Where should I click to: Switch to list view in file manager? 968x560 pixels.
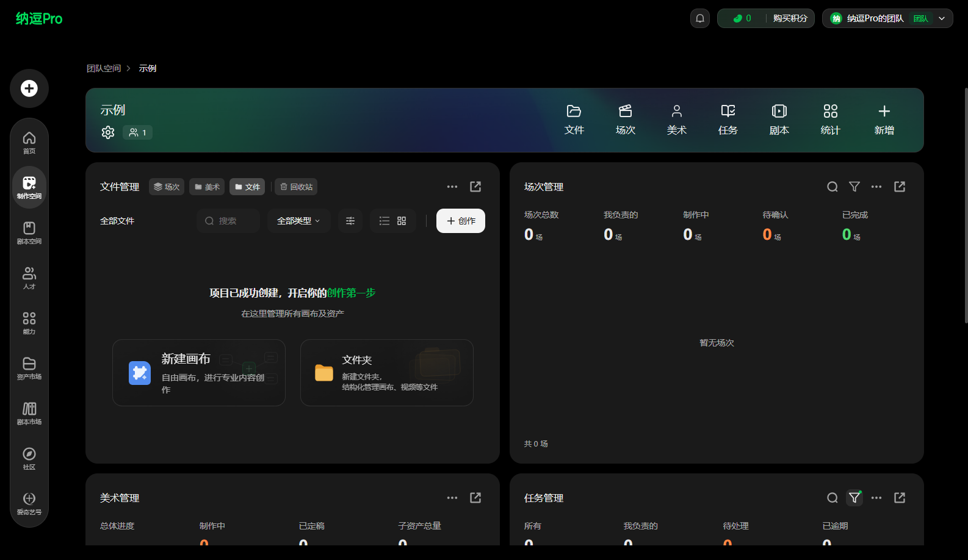(x=385, y=221)
